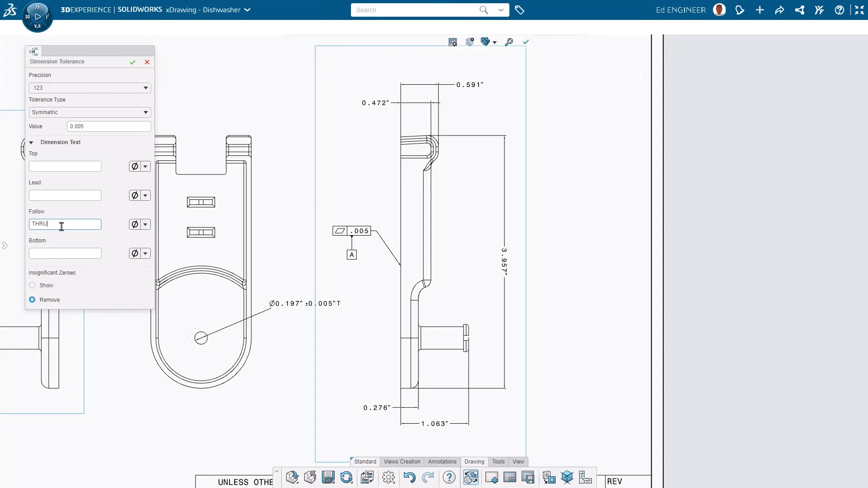Click the Undo arrow in the toolbar

(x=409, y=477)
